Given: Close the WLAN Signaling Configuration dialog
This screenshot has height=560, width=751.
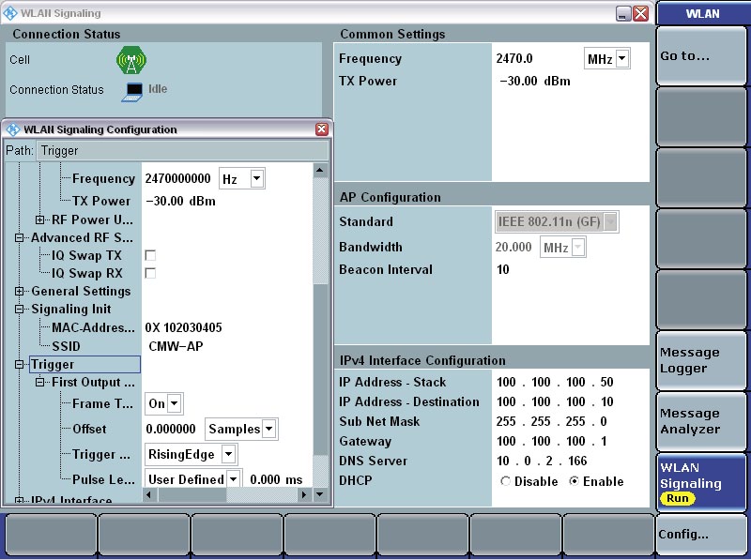Looking at the screenshot, I should tap(322, 129).
